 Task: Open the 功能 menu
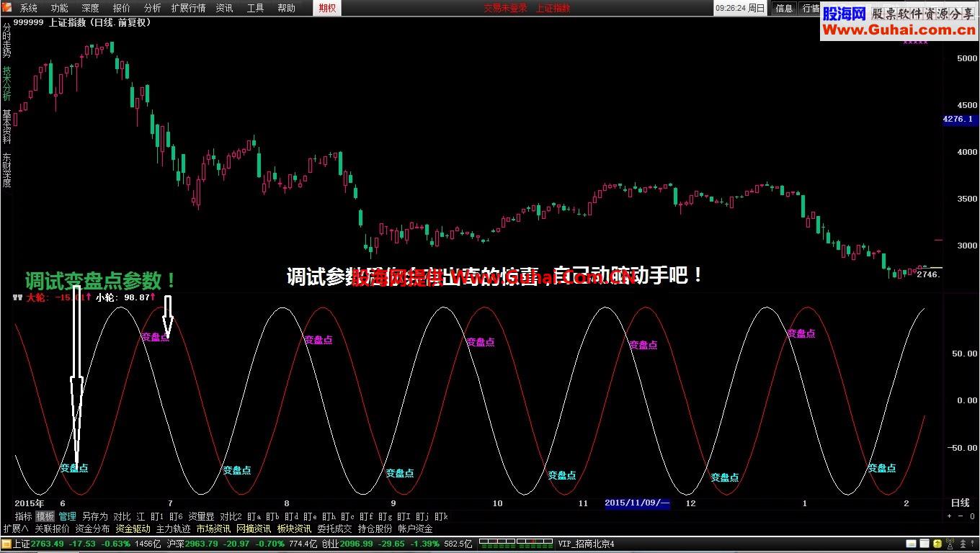point(60,8)
